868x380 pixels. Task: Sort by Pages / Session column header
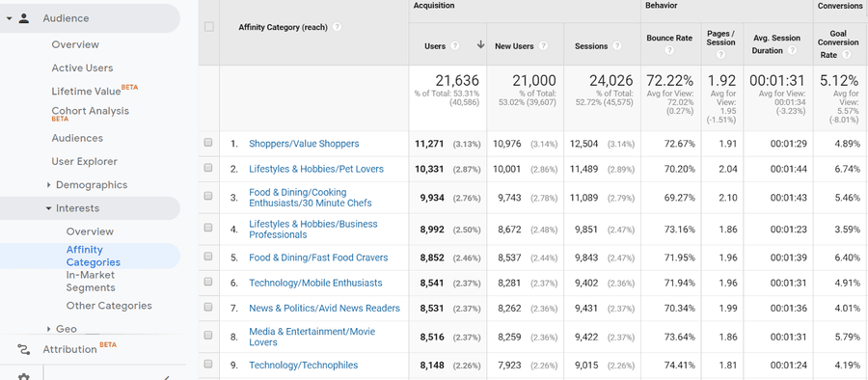pos(720,38)
